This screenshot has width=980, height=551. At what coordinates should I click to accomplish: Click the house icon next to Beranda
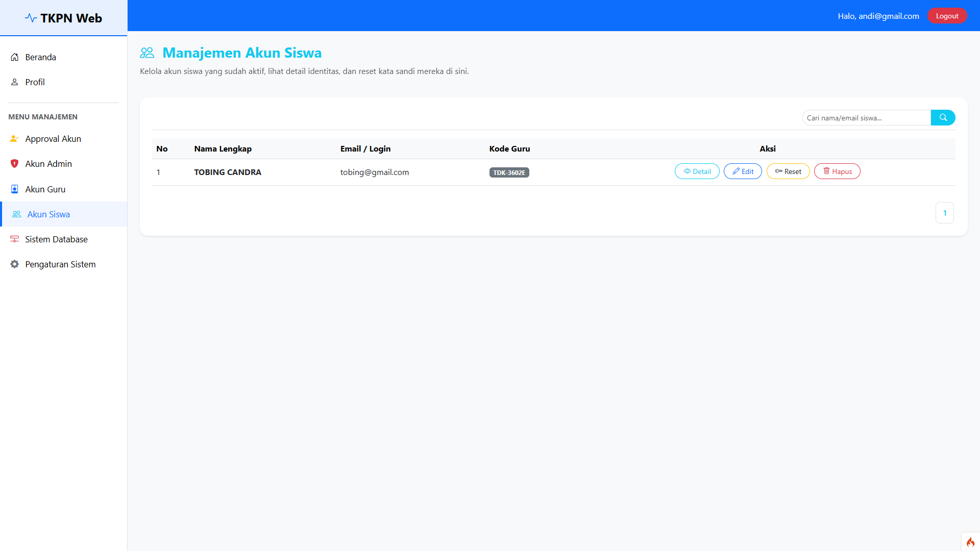tap(15, 57)
